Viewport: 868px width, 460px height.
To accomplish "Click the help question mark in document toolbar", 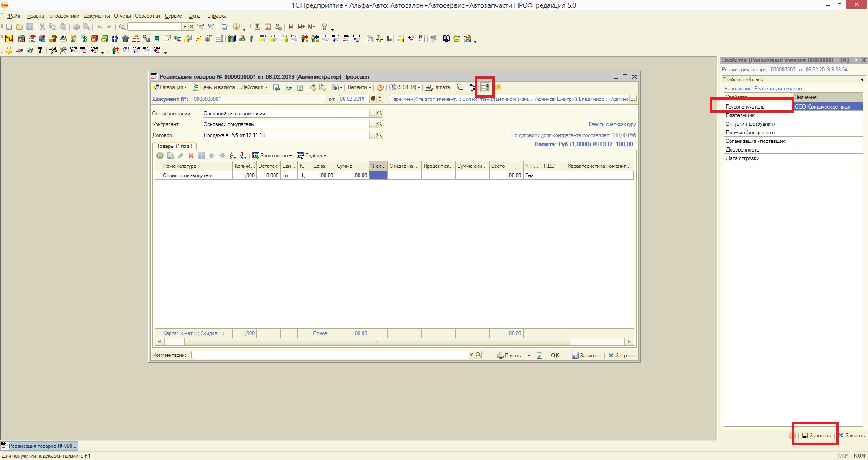I will (380, 87).
